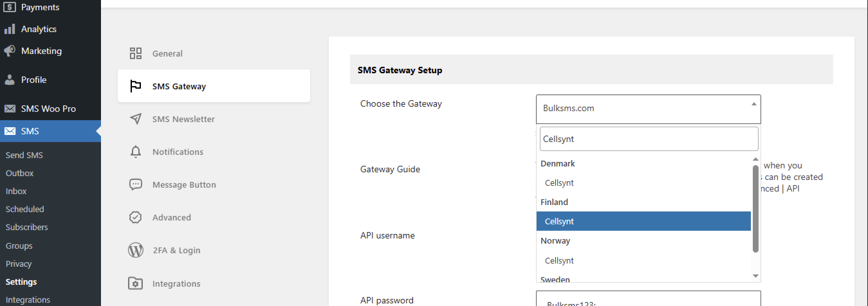The height and width of the screenshot is (306, 868).
Task: Open the Settings submenu link
Action: [x=21, y=282]
